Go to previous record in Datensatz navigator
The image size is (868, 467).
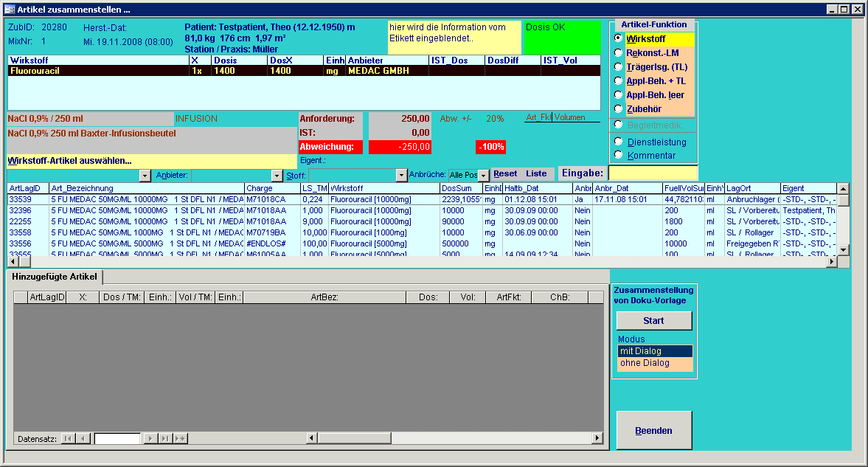point(83,439)
